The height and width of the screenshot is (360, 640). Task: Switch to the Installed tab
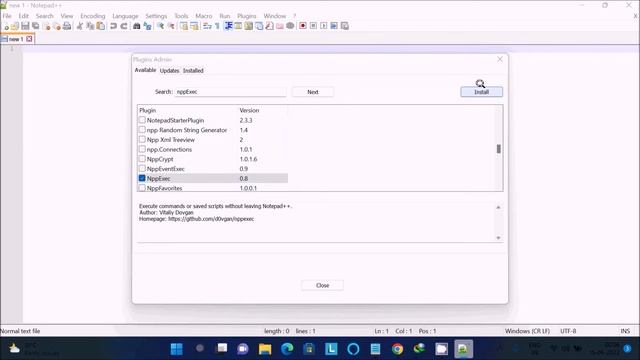193,71
